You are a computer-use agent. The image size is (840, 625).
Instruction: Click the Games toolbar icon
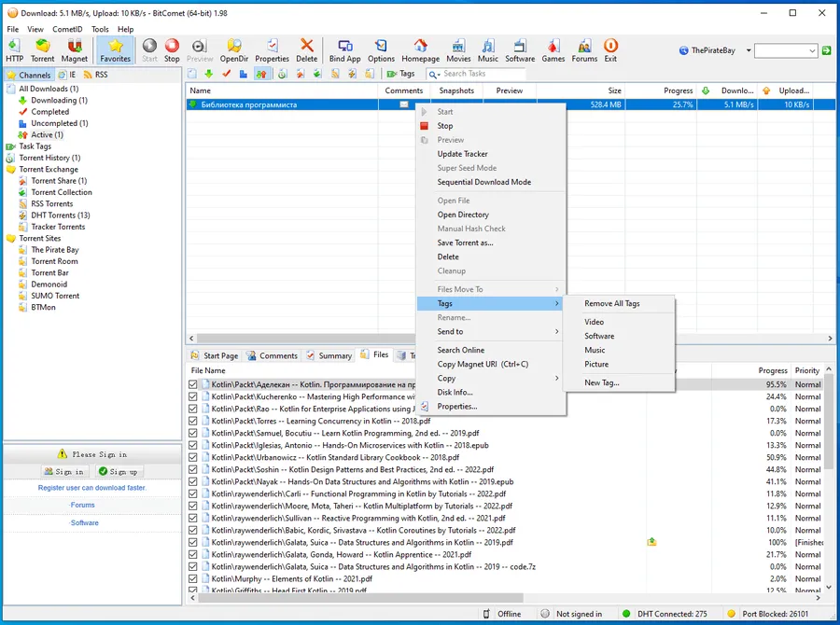point(553,50)
